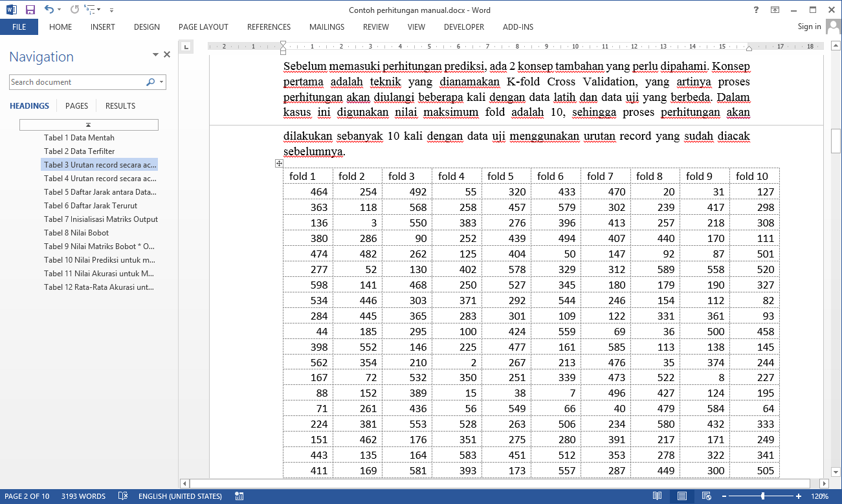The width and height of the screenshot is (842, 504).
Task: Click the macro recording icon in status bar
Action: coord(239,496)
